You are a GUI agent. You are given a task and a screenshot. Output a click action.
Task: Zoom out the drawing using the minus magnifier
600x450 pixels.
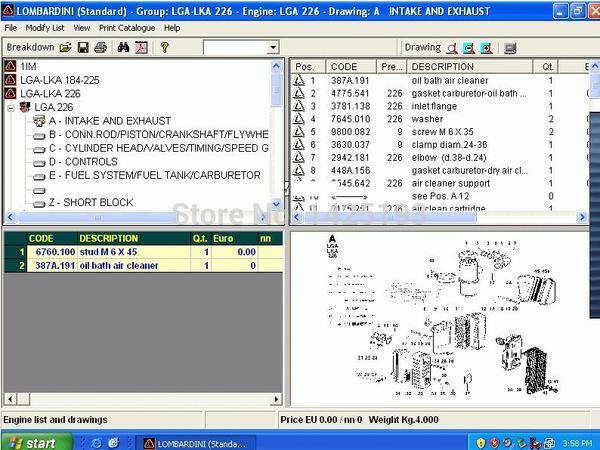[x=469, y=48]
